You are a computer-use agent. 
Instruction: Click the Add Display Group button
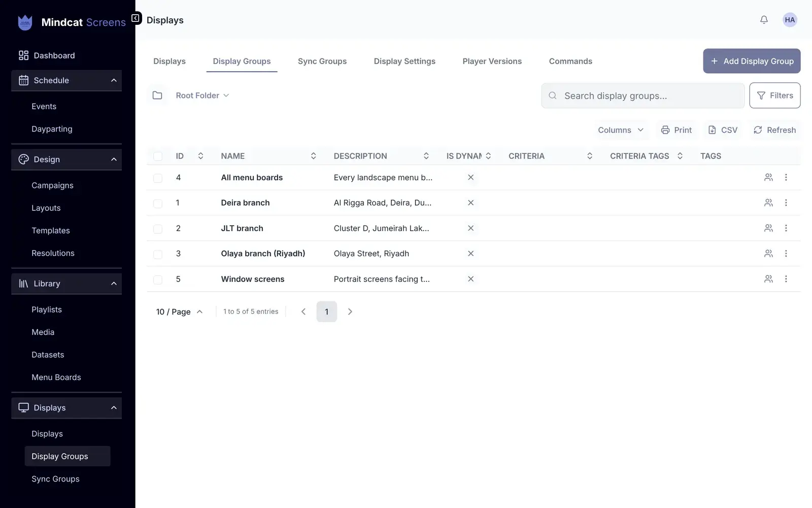pos(752,61)
